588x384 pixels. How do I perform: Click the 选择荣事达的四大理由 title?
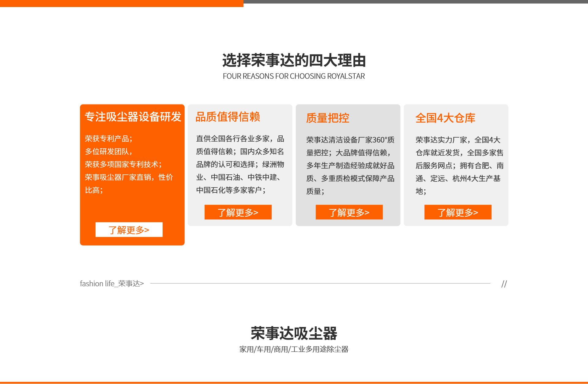pyautogui.click(x=294, y=60)
